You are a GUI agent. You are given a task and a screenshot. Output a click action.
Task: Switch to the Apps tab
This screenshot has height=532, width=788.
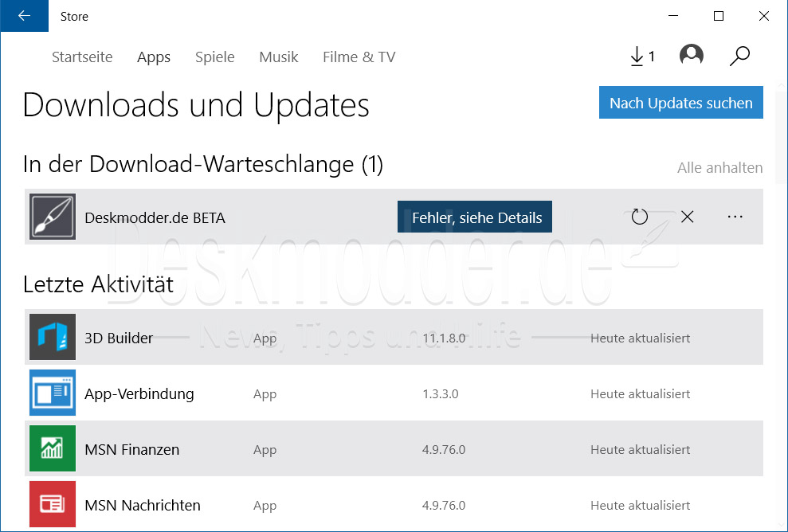click(x=154, y=57)
